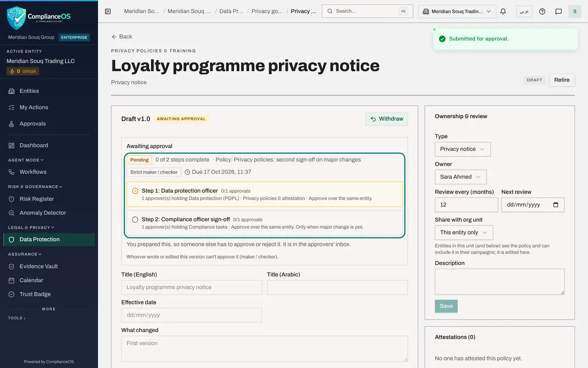The height and width of the screenshot is (368, 588).
Task: Click the Search field
Action: click(x=367, y=11)
